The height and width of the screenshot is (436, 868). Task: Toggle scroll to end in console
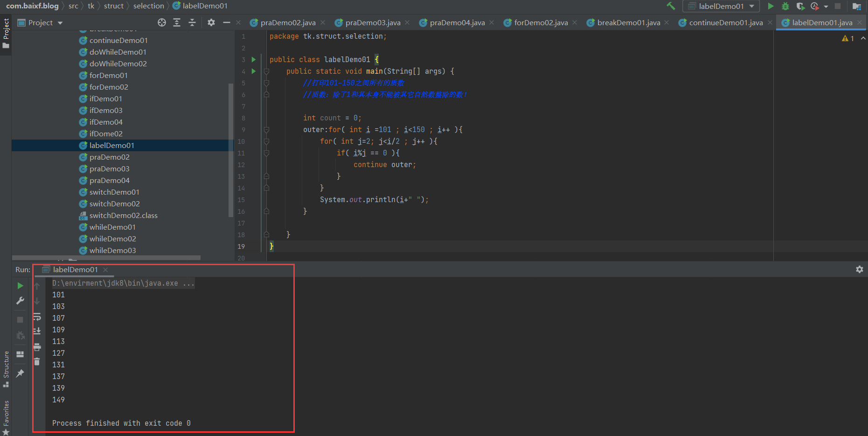click(37, 331)
